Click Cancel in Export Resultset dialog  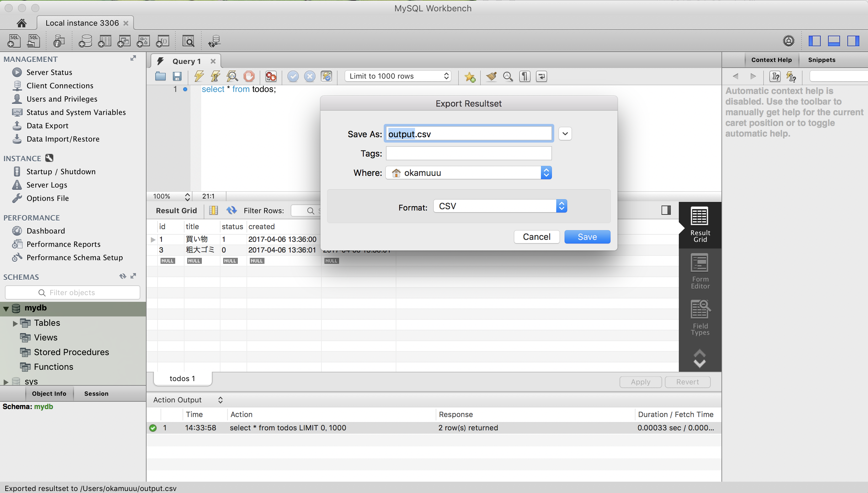click(x=537, y=237)
